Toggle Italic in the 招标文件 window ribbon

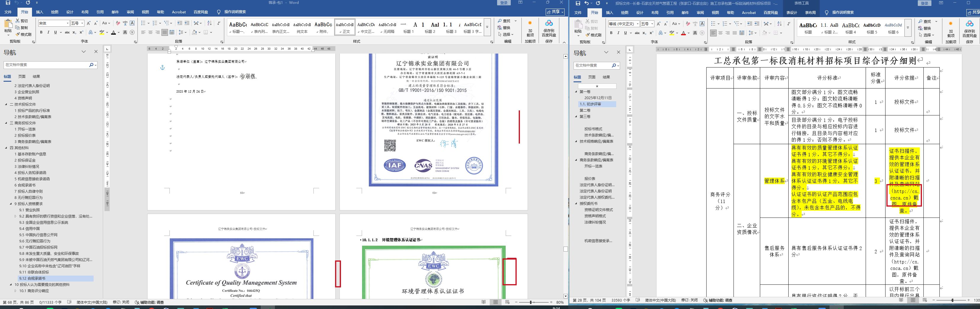click(618, 33)
